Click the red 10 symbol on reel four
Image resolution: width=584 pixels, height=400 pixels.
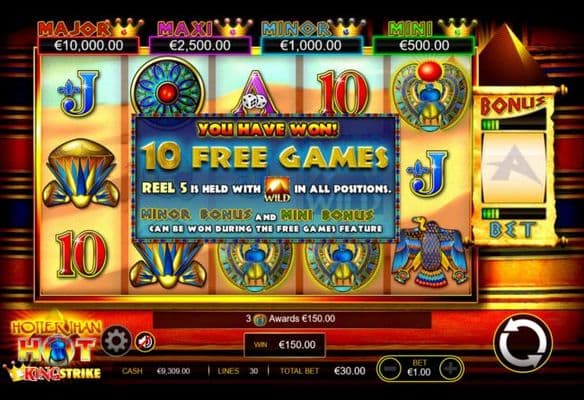(x=343, y=92)
